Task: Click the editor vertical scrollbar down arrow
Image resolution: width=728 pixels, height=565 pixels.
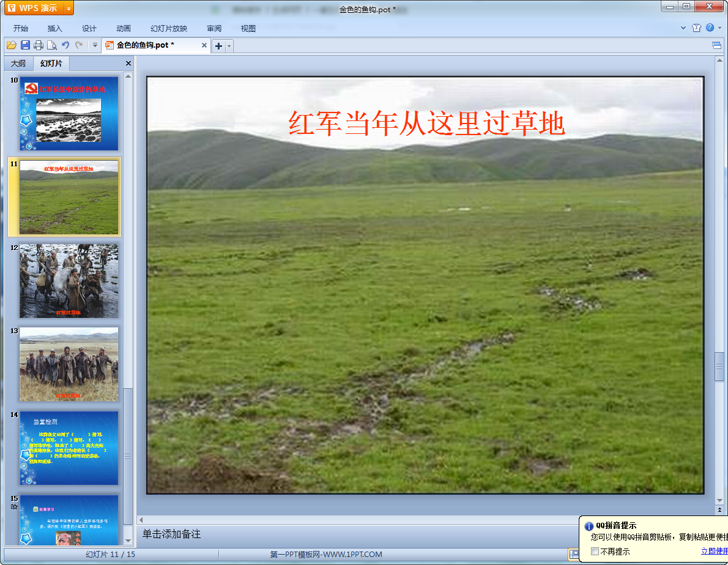Action: click(719, 501)
